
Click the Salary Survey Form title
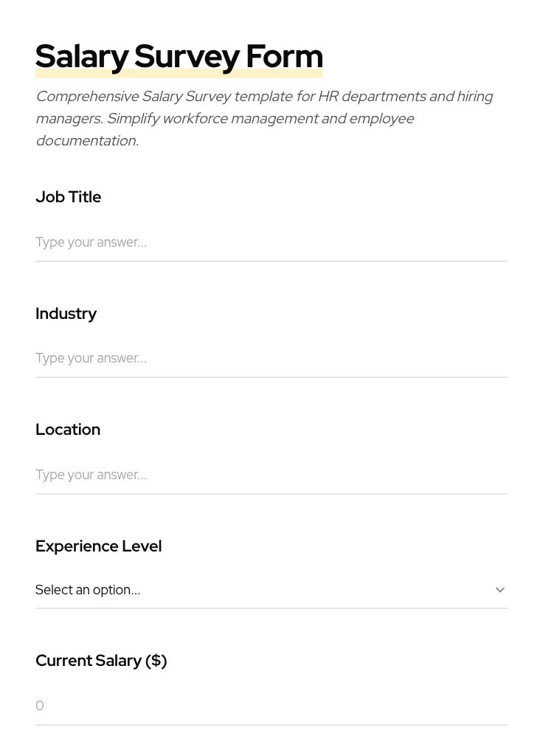179,56
